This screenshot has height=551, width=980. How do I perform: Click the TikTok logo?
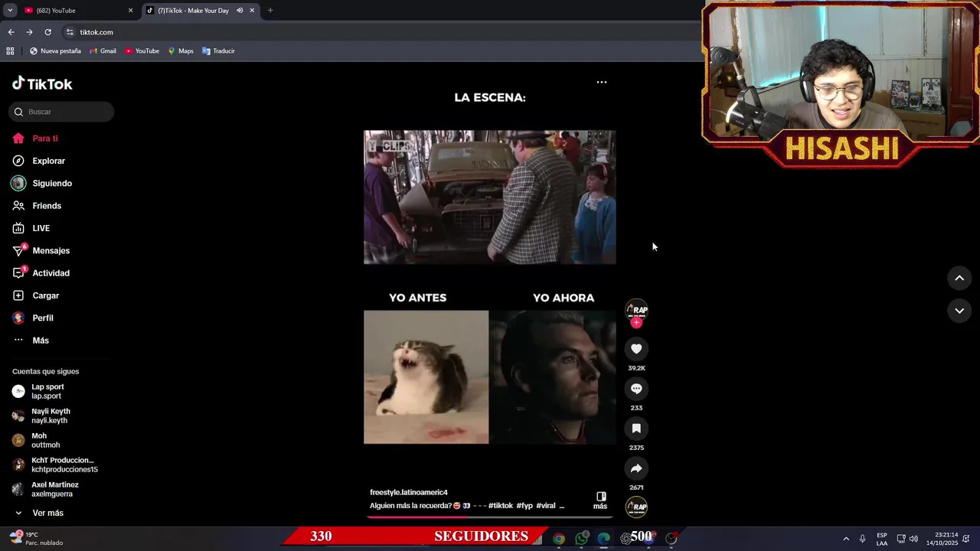[x=42, y=83]
